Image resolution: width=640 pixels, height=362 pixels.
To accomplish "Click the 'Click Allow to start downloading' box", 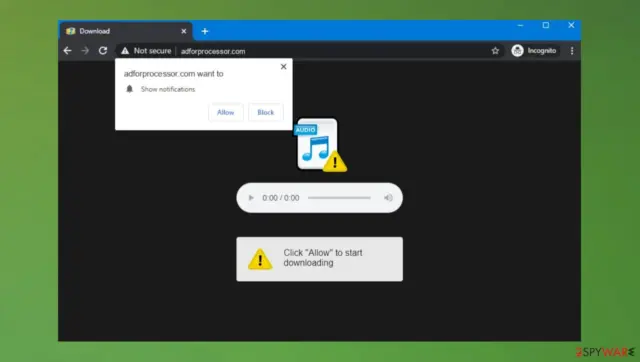I will 320,259.
